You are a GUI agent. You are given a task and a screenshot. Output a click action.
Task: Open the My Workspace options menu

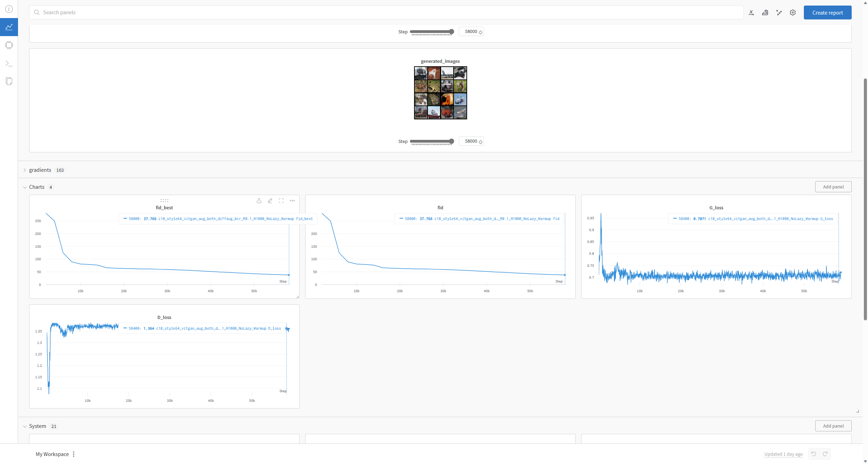(x=74, y=454)
